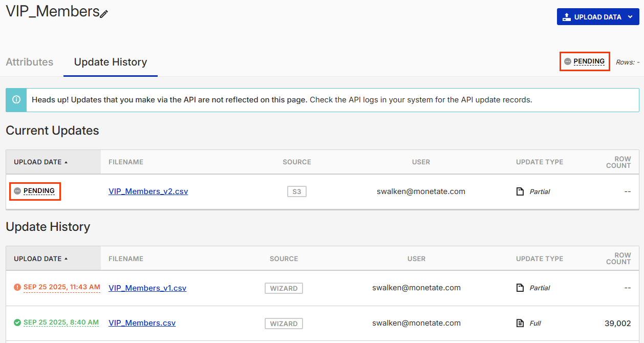Click the pencil icon to rename VIP_Members
This screenshot has height=343, width=644.
[x=104, y=14]
